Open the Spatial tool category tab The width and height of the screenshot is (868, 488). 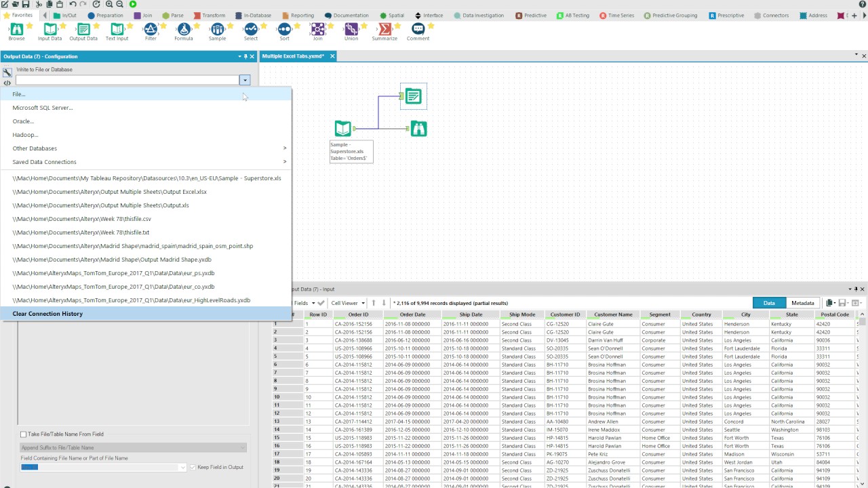tap(392, 15)
